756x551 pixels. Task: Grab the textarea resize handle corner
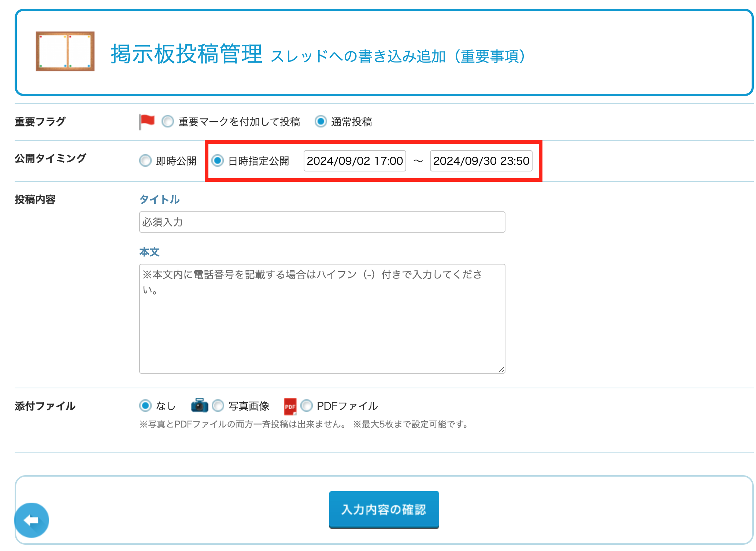pyautogui.click(x=501, y=370)
